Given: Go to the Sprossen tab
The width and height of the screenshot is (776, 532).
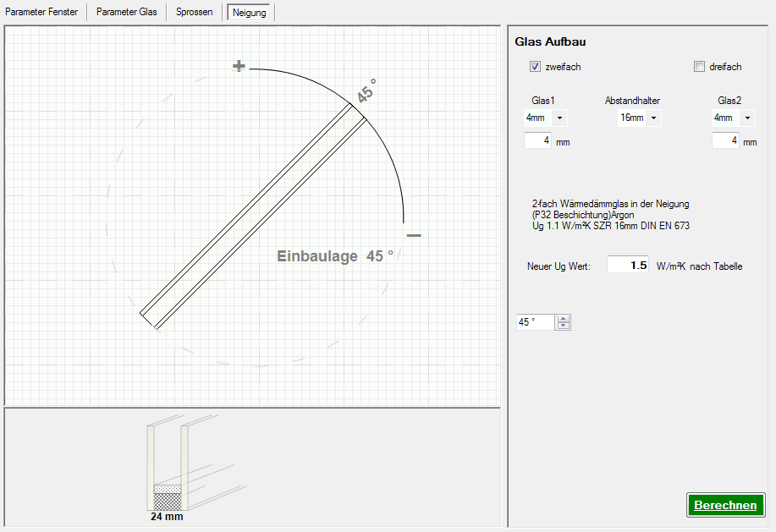Looking at the screenshot, I should [x=195, y=13].
